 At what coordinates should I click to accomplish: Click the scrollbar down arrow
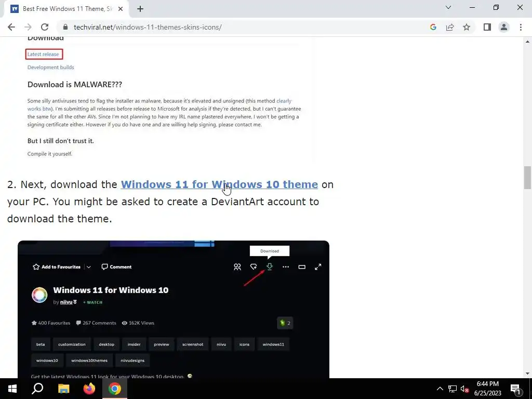[x=527, y=374]
